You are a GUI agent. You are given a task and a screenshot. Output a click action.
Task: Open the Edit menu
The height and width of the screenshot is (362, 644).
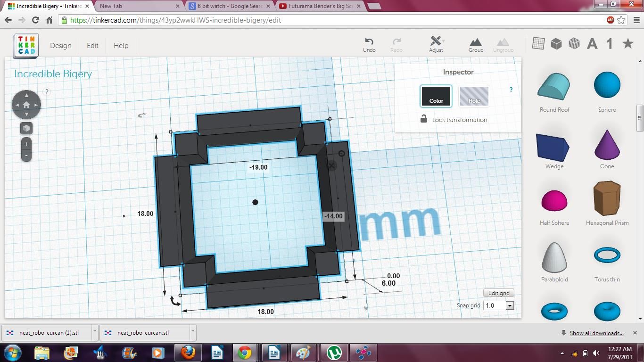click(x=92, y=45)
